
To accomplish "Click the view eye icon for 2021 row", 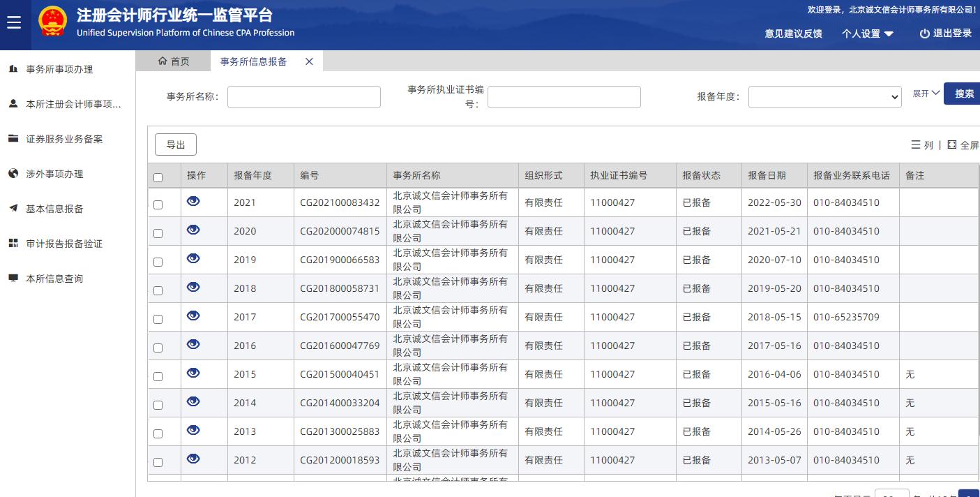I will [x=193, y=201].
